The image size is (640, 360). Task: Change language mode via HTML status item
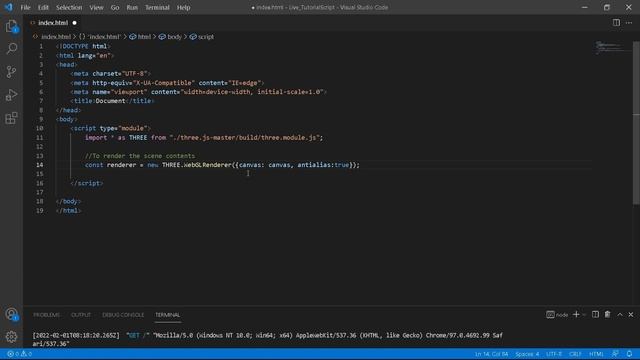point(596,354)
